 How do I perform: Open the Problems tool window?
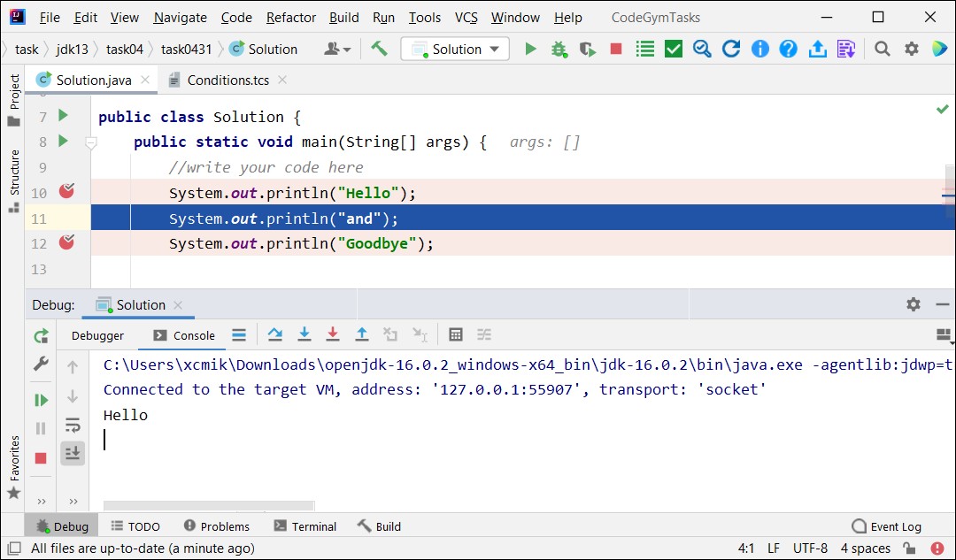pos(217,525)
